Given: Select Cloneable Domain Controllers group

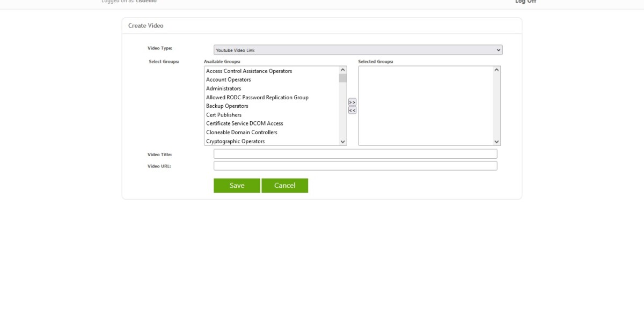Looking at the screenshot, I should pyautogui.click(x=240, y=132).
